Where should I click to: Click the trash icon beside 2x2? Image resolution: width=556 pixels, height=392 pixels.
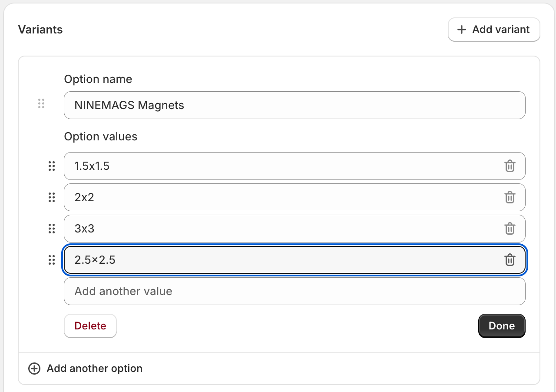pos(510,197)
